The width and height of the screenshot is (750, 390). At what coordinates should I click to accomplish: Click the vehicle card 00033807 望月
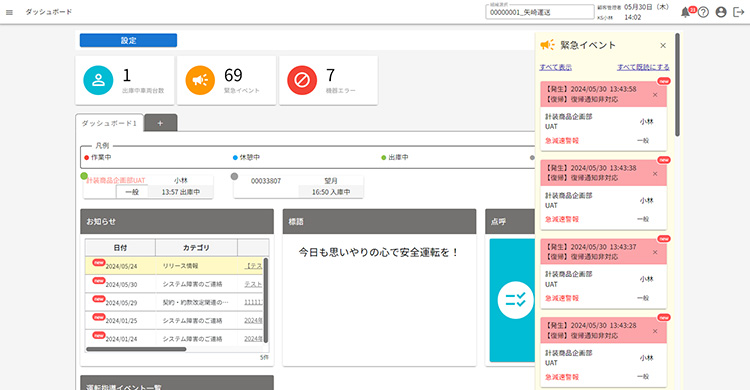tap(298, 186)
